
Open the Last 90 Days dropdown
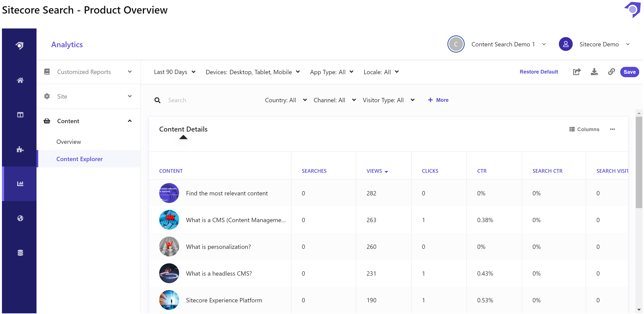pyautogui.click(x=175, y=72)
